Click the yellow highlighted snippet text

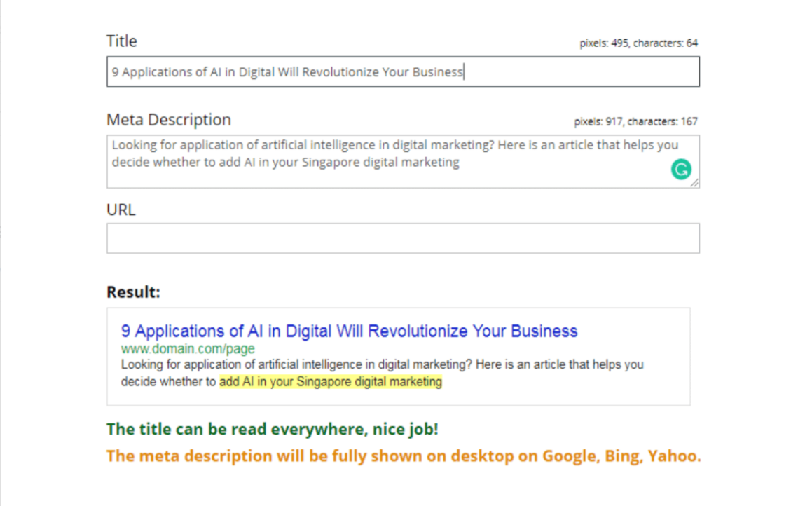tap(331, 382)
